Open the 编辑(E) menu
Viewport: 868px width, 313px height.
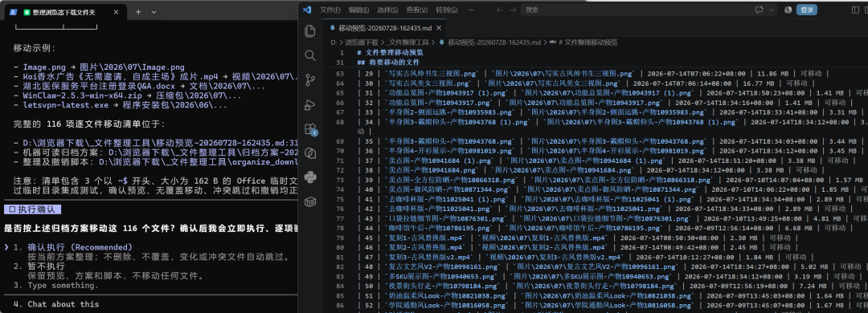359,10
